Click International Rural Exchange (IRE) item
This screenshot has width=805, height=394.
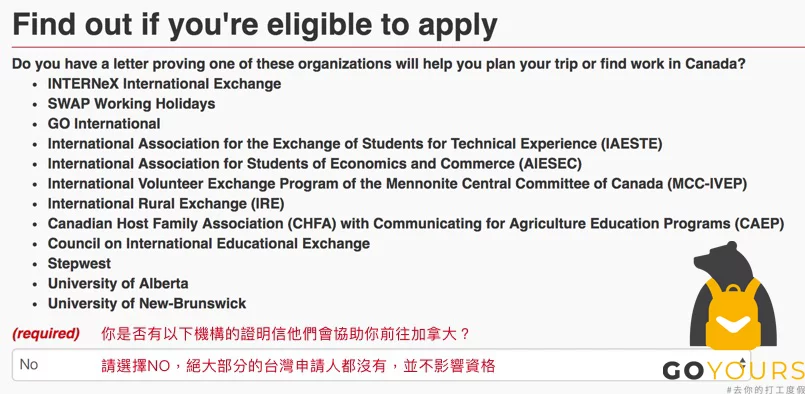tap(166, 204)
